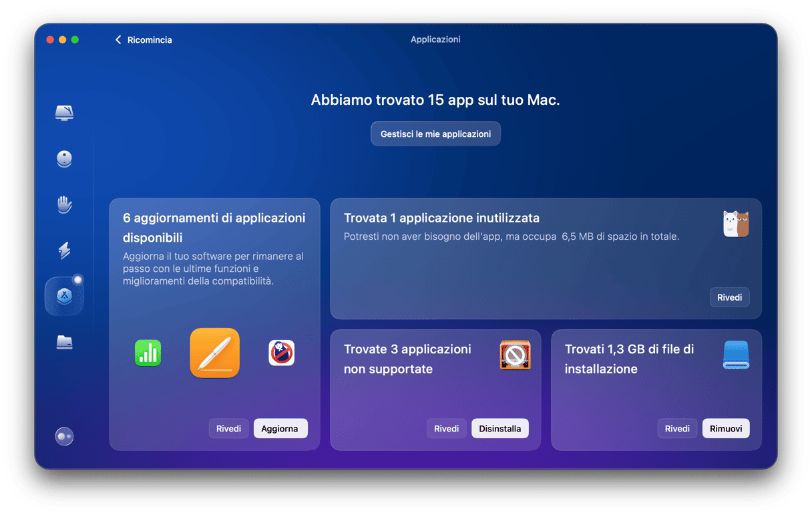The height and width of the screenshot is (515, 812).
Task: Open the Protection hand icon
Action: [x=64, y=204]
